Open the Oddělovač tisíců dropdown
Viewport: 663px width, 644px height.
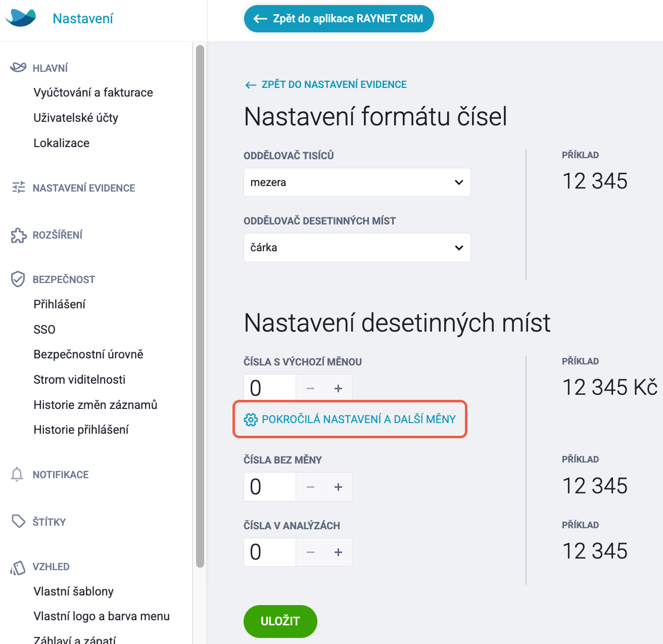point(357,182)
